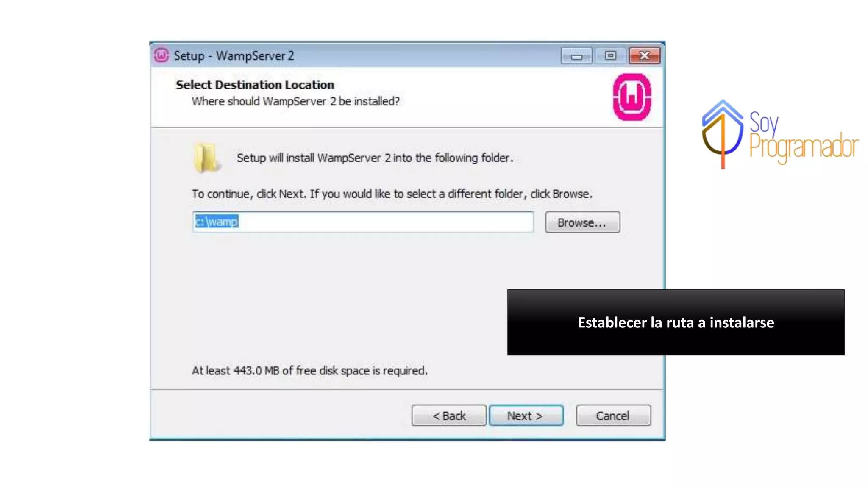Cancel the WampServer setup
Viewport: 868px width, 488px height.
613,416
